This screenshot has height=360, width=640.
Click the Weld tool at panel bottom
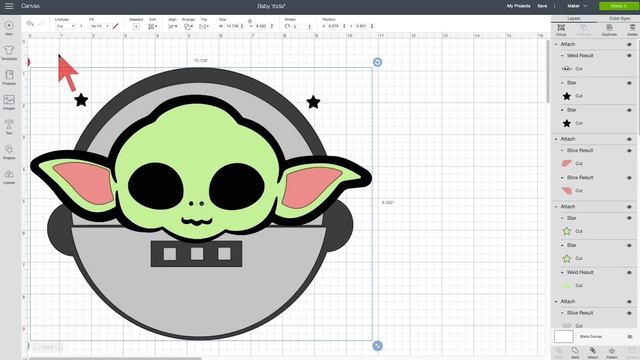[x=575, y=353]
